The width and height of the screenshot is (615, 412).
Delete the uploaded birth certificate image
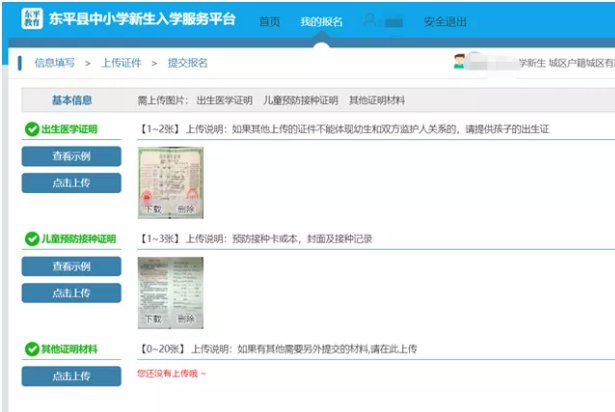click(x=187, y=210)
